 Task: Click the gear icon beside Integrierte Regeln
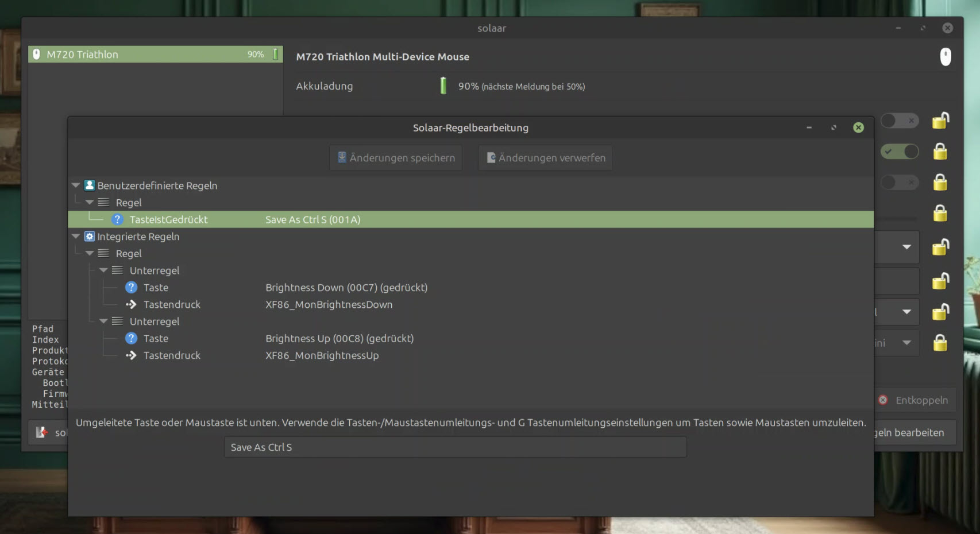pyautogui.click(x=90, y=237)
